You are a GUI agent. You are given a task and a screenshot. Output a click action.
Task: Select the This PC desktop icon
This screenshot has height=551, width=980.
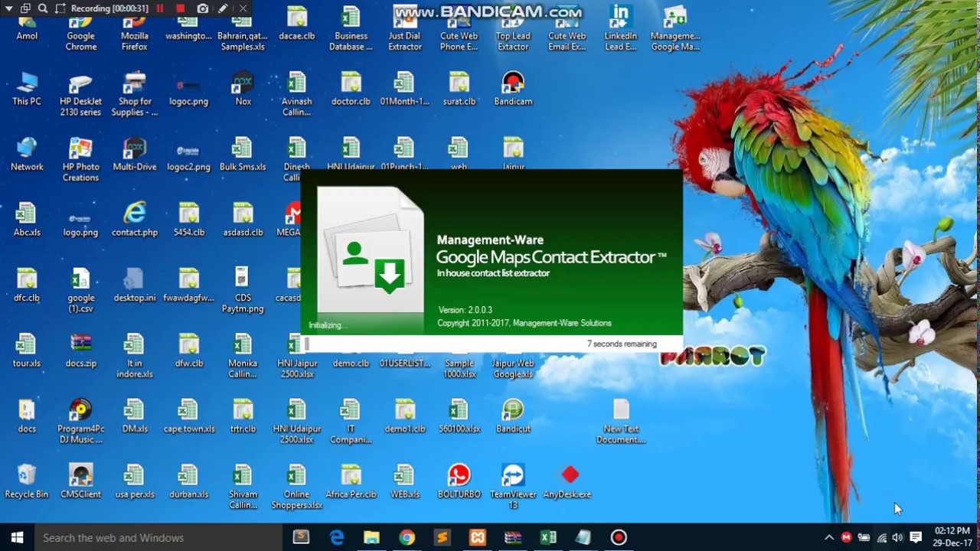(x=27, y=90)
